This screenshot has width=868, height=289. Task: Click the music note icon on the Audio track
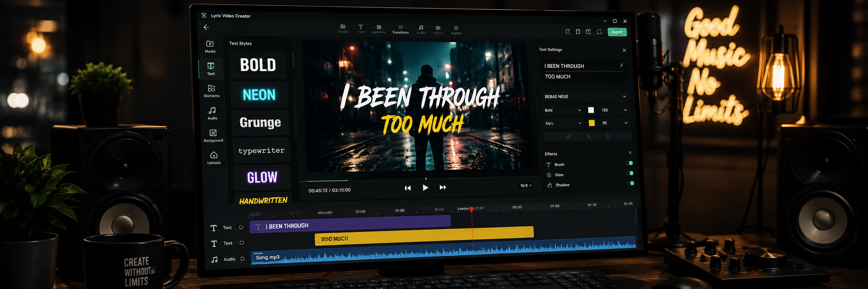click(x=215, y=259)
